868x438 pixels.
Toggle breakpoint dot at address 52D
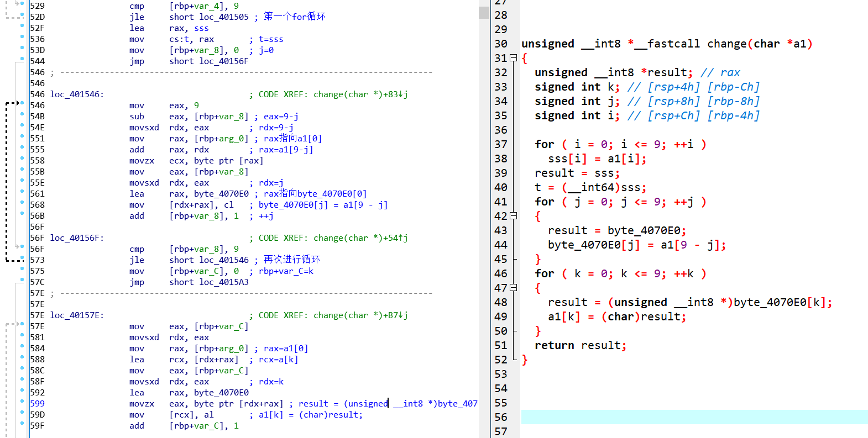click(x=22, y=14)
